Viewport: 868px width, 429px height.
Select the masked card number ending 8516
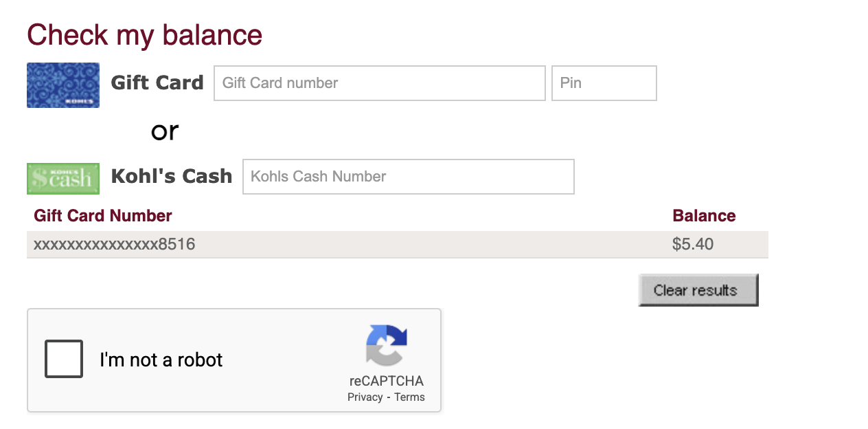click(x=115, y=244)
